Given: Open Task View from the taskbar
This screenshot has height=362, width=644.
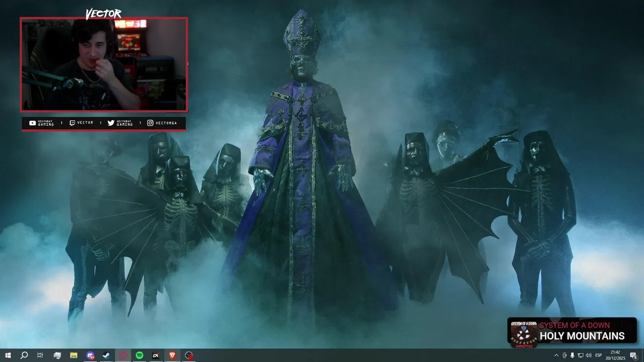Looking at the screenshot, I should coord(40,355).
